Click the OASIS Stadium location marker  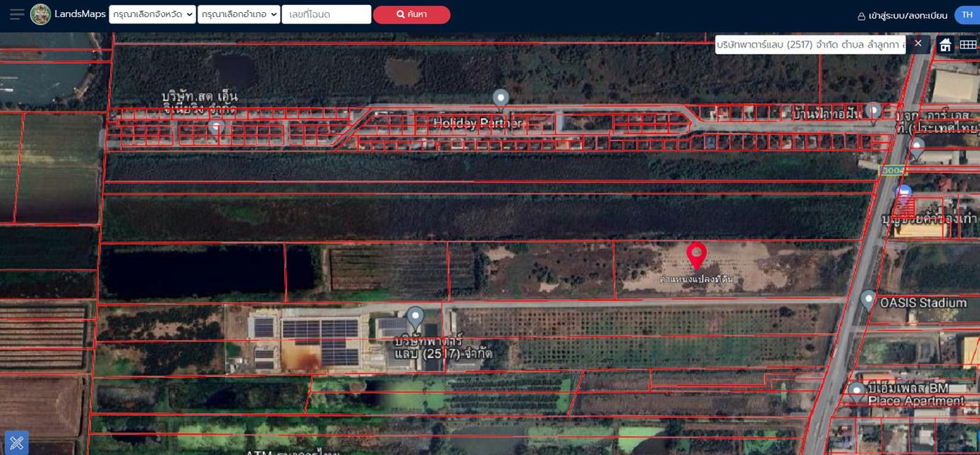click(868, 299)
